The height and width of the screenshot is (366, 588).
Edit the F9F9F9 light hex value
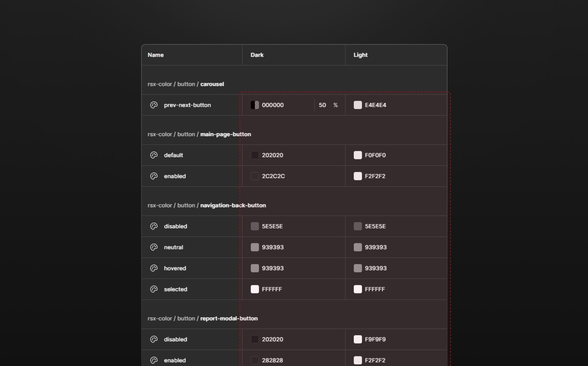coord(375,339)
